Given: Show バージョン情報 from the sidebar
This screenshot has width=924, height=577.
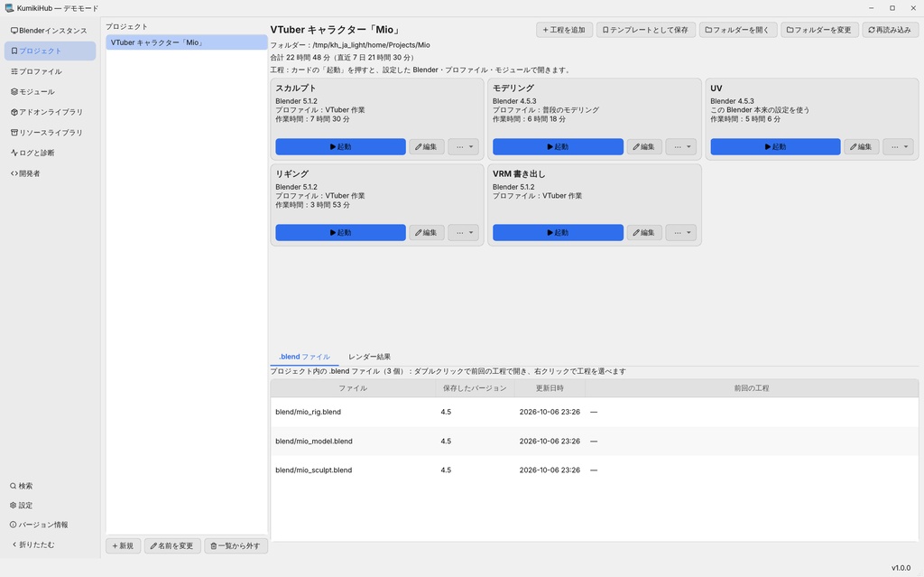Looking at the screenshot, I should 50,526.
